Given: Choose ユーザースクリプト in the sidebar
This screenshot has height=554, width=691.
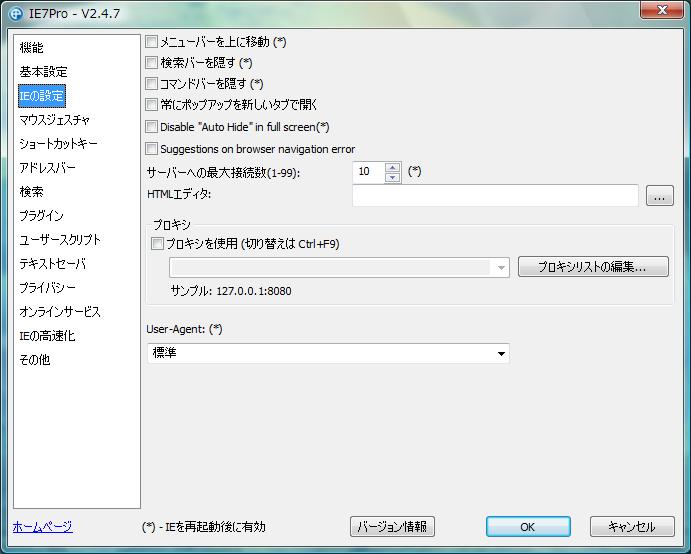Looking at the screenshot, I should pyautogui.click(x=60, y=240).
